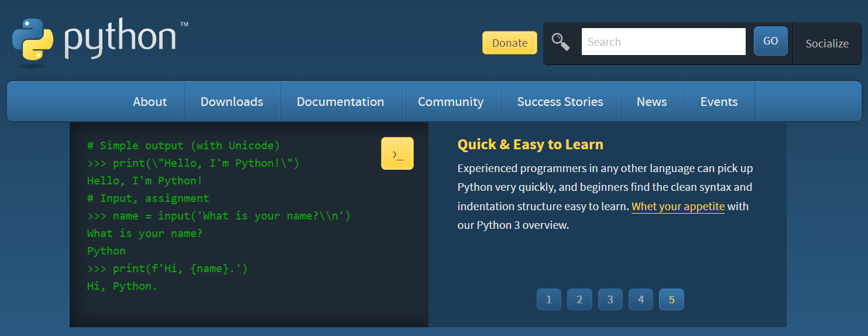Follow the "Whet your appetite" link

tap(678, 206)
